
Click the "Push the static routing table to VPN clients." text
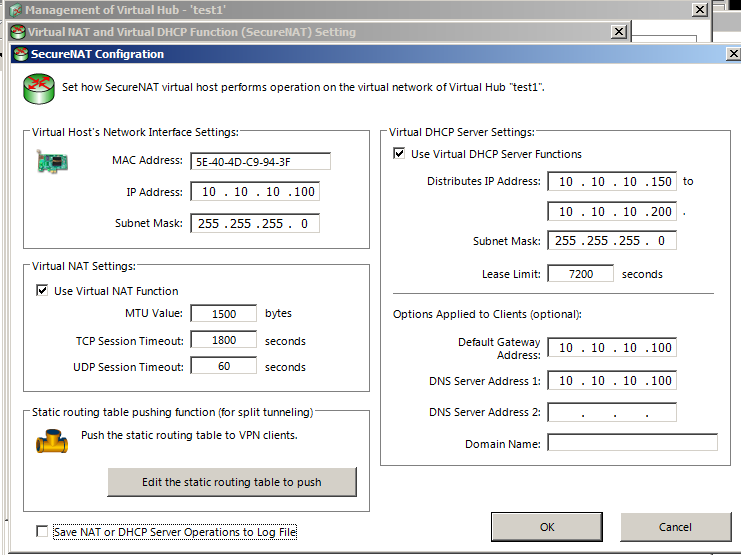(x=189, y=435)
